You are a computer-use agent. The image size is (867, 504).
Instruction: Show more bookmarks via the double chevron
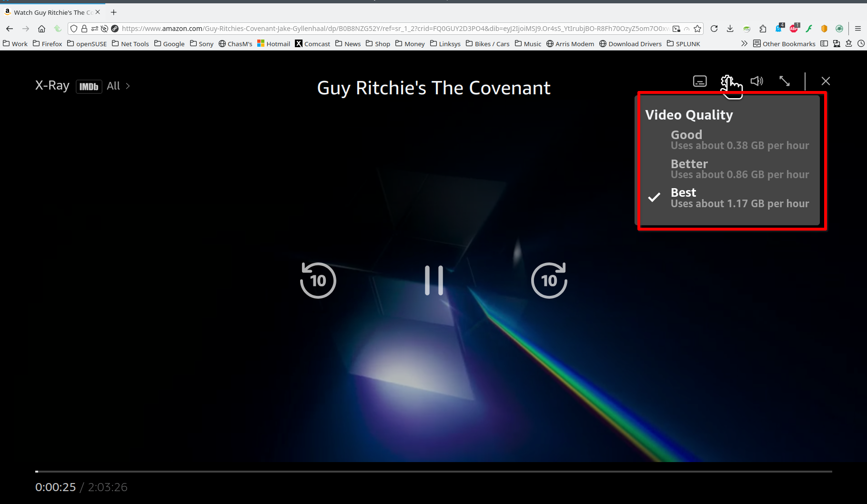(x=744, y=44)
